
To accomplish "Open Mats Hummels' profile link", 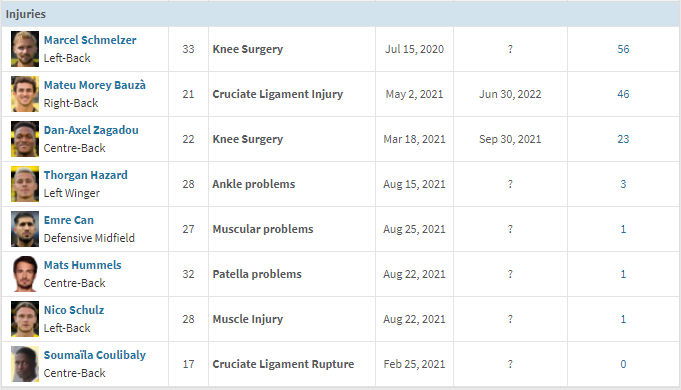I will [83, 265].
